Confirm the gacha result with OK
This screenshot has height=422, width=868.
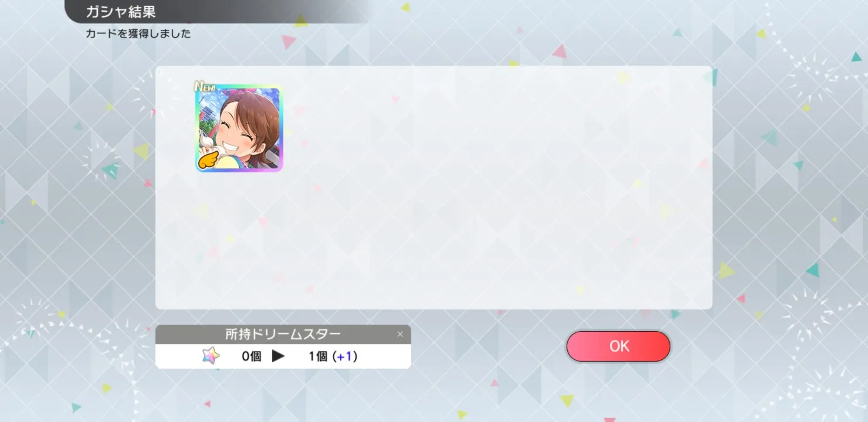pos(618,346)
